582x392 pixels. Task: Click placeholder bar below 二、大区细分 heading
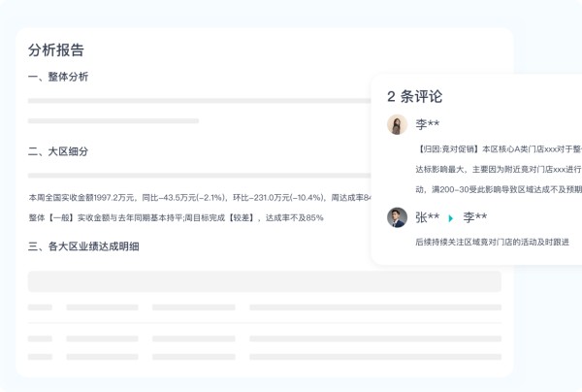pyautogui.click(x=199, y=176)
